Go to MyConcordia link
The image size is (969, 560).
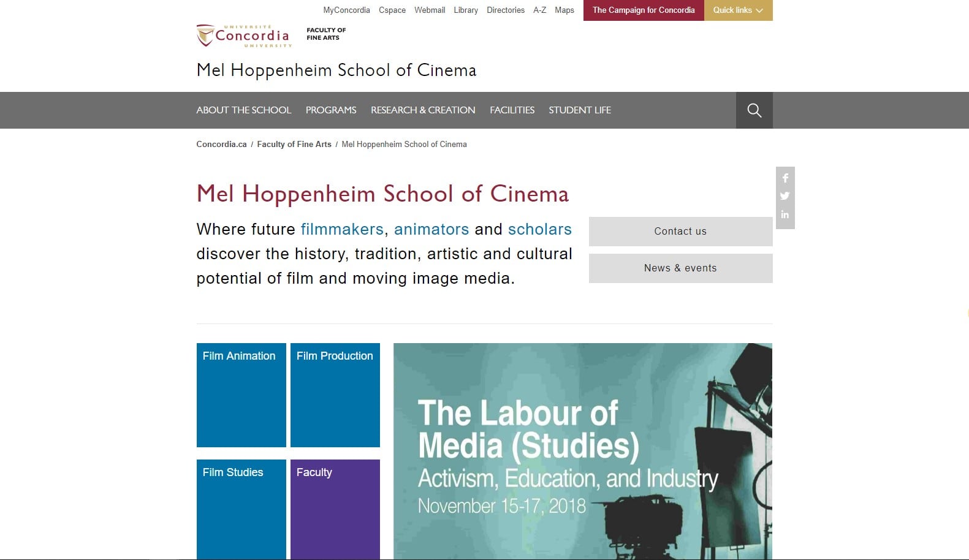point(346,10)
